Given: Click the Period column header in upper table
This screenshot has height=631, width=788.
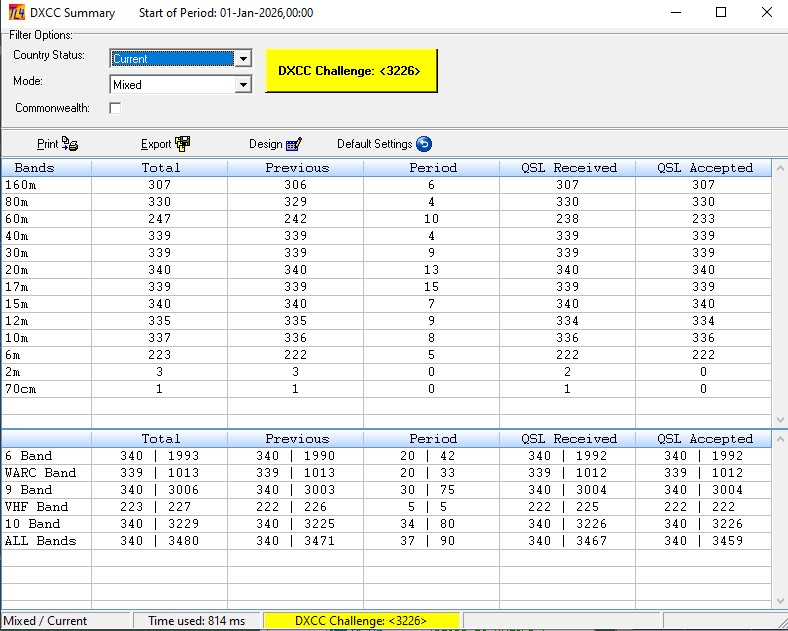Looking at the screenshot, I should point(432,168).
